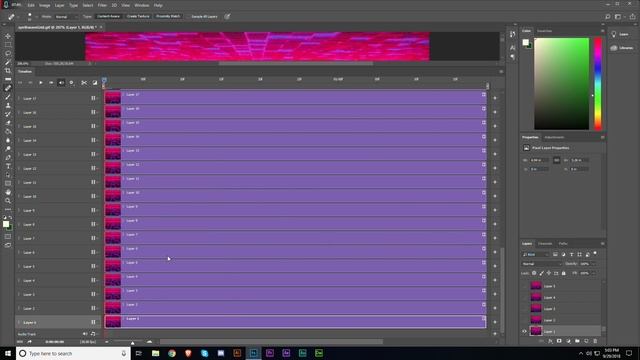
Task: Toggle visibility of Layer 1 in Layers panel
Action: [x=524, y=331]
